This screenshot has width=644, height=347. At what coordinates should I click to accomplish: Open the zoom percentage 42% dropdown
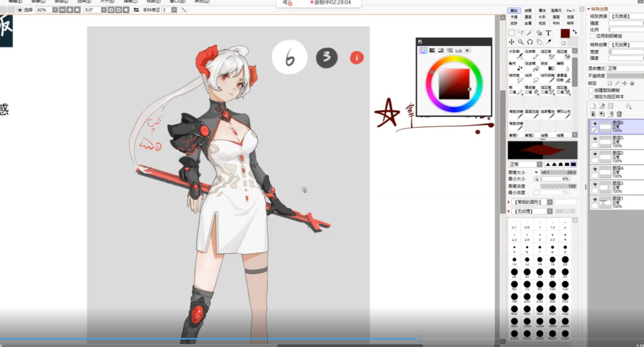click(55, 10)
